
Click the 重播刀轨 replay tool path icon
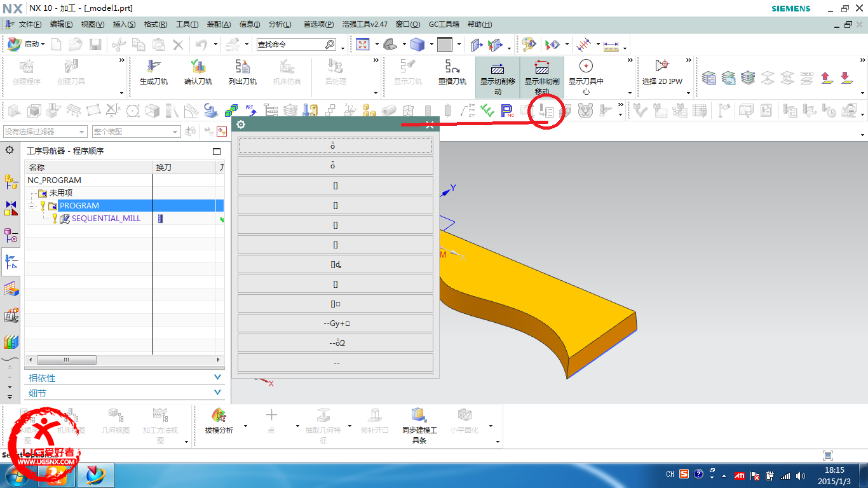coord(452,72)
